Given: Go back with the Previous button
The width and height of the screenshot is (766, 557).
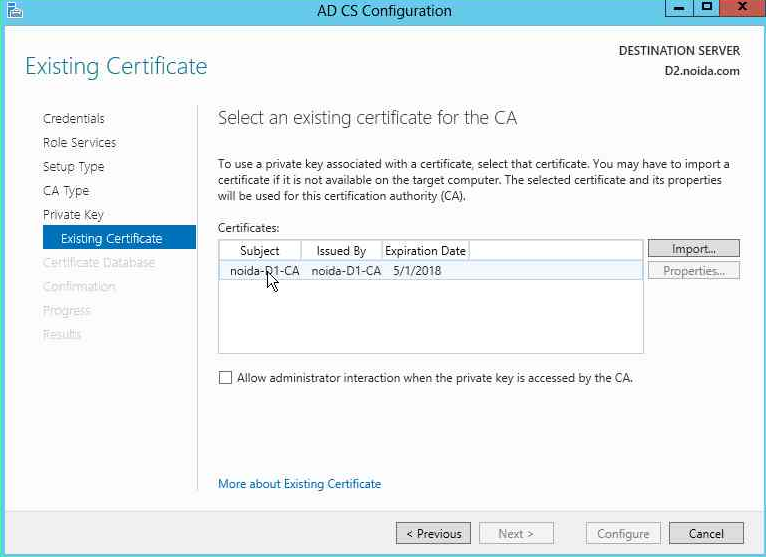Looking at the screenshot, I should tap(433, 533).
